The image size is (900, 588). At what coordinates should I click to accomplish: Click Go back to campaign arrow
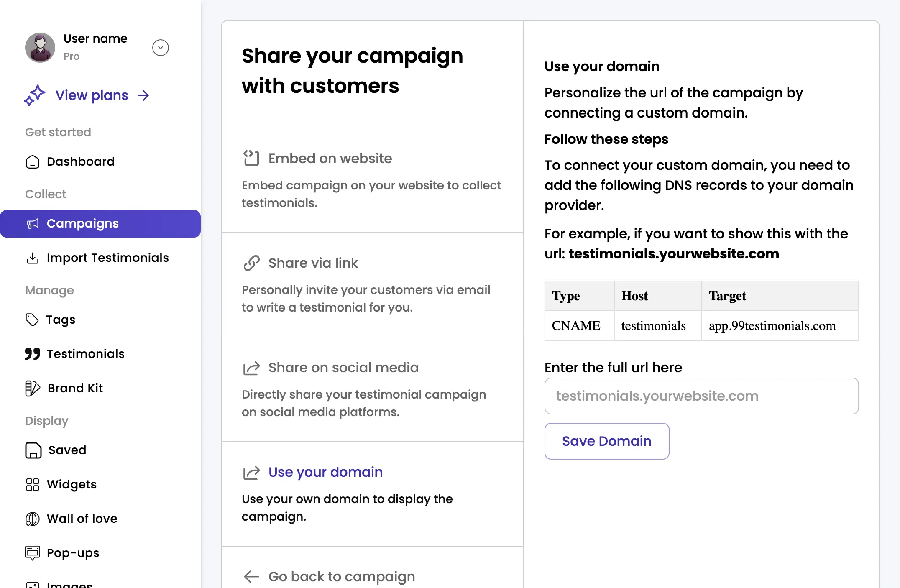coord(251,577)
